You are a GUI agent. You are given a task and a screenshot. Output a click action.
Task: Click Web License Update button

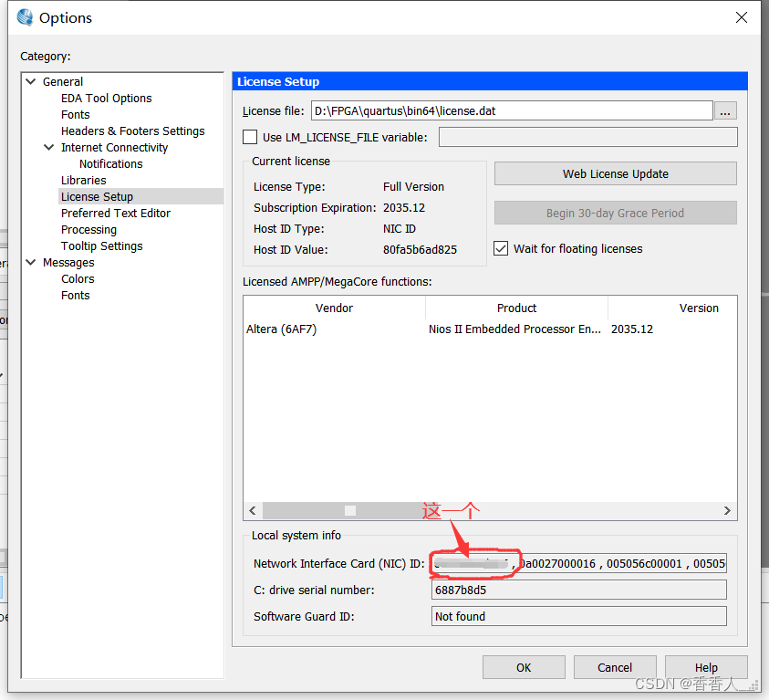pos(615,173)
